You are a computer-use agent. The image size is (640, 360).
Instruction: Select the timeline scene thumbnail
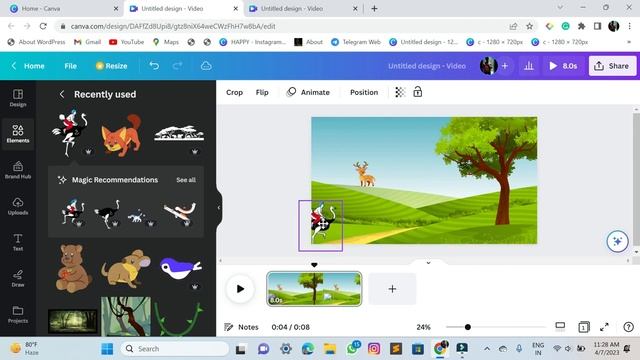tap(314, 289)
